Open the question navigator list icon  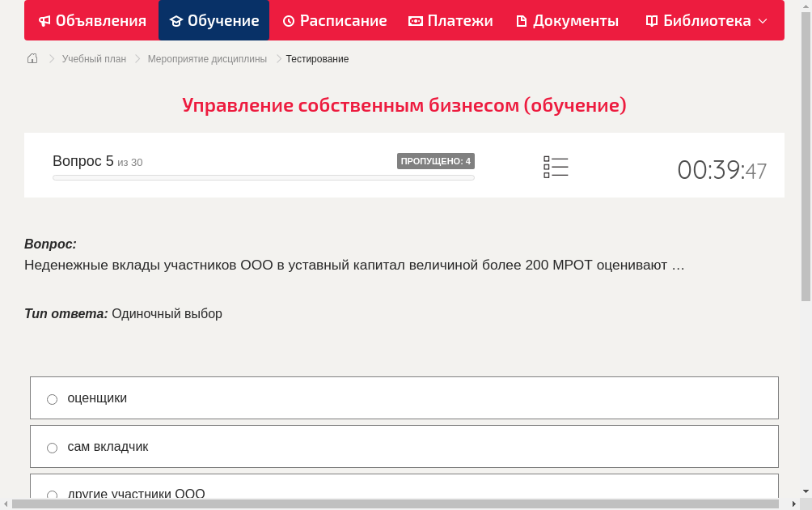pos(556,167)
